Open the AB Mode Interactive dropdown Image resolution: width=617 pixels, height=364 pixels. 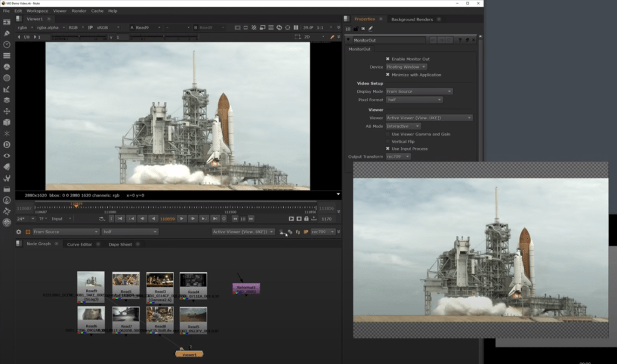click(x=403, y=126)
